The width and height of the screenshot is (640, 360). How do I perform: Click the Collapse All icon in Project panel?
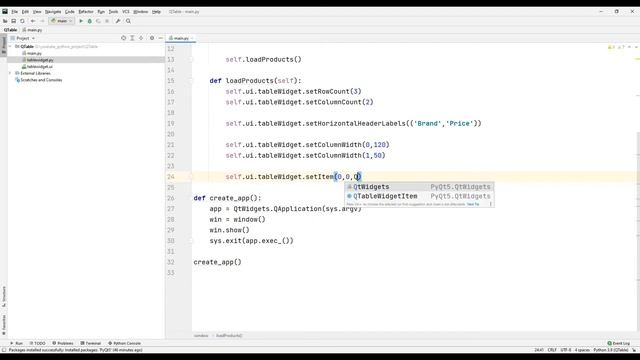141,38
